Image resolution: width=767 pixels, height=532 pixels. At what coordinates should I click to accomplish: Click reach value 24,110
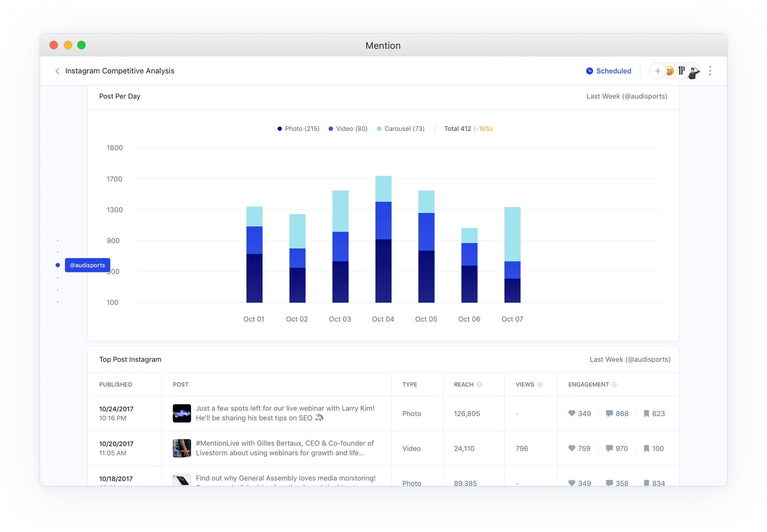click(464, 448)
